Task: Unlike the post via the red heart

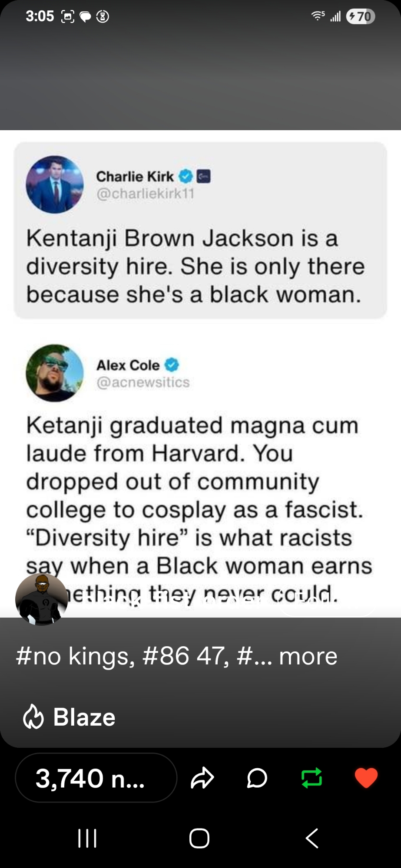Action: click(366, 777)
